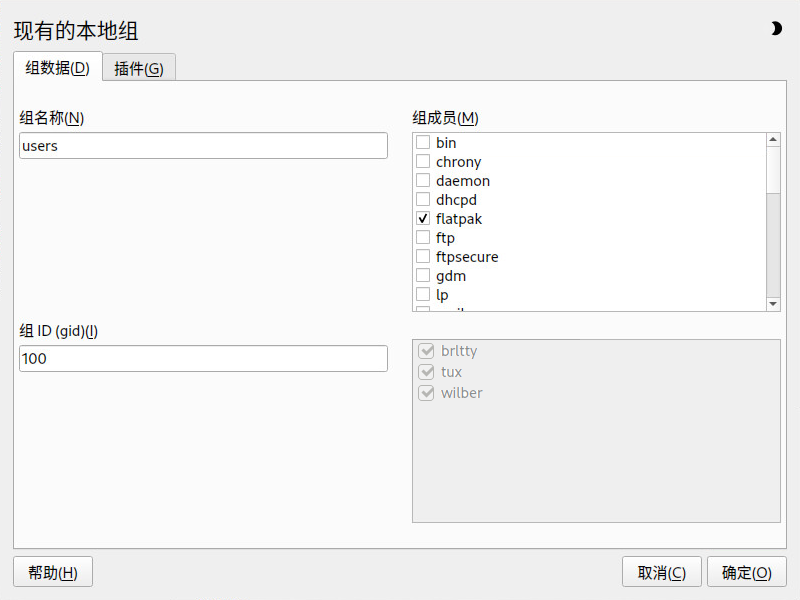Image resolution: width=800 pixels, height=600 pixels.
Task: Click the member list scrollbar thumb
Action: click(x=773, y=170)
